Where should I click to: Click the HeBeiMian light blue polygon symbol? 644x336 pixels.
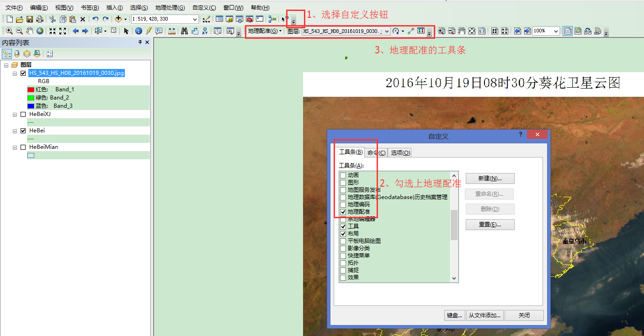point(31,155)
